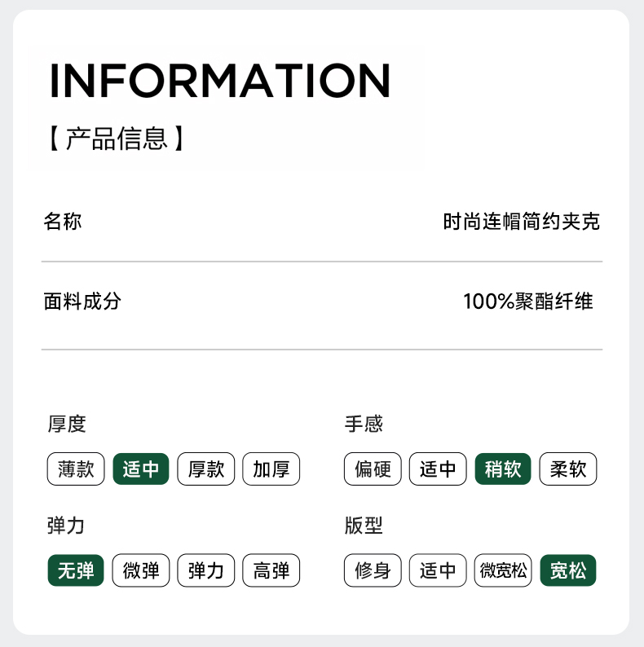This screenshot has height=647, width=644.
Task: Click the 【产品信息】 subtitle
Action: tap(117, 139)
